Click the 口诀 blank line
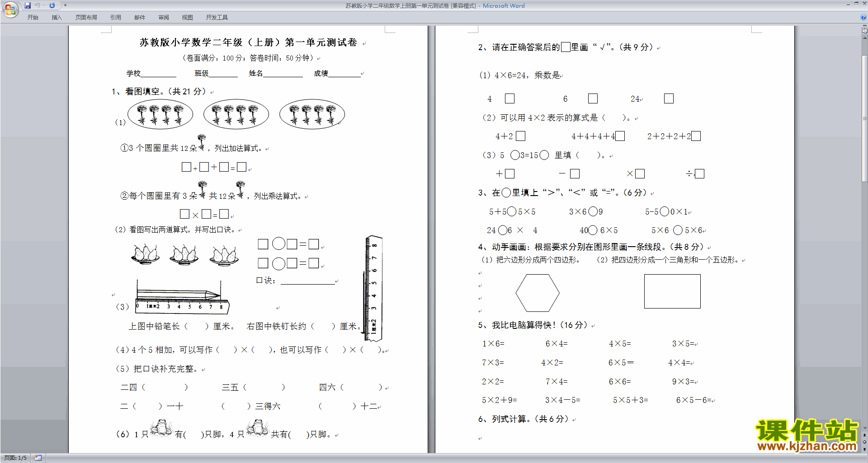Image resolution: width=868 pixels, height=463 pixels. click(x=307, y=281)
